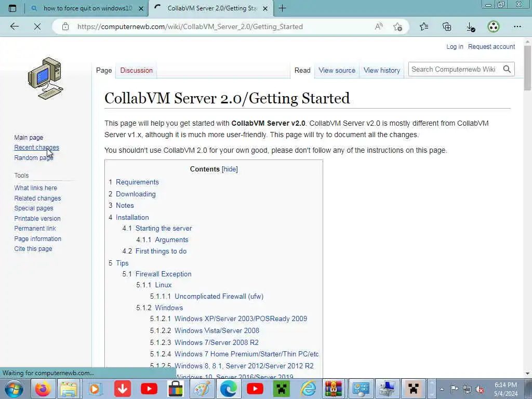Open the green Minecraft Creeper taskbar icon
This screenshot has width=532, height=399.
pyautogui.click(x=282, y=389)
